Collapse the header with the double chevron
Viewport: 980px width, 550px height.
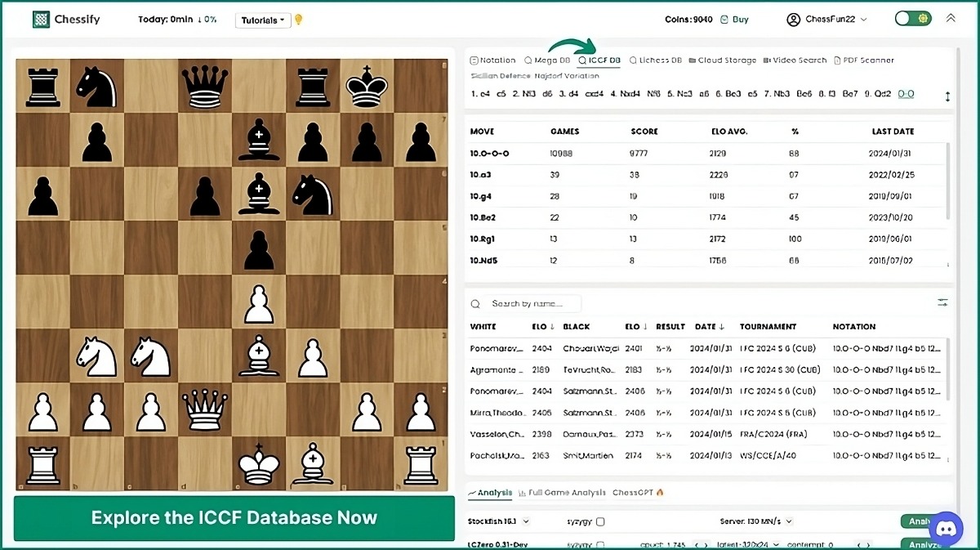[x=951, y=18]
